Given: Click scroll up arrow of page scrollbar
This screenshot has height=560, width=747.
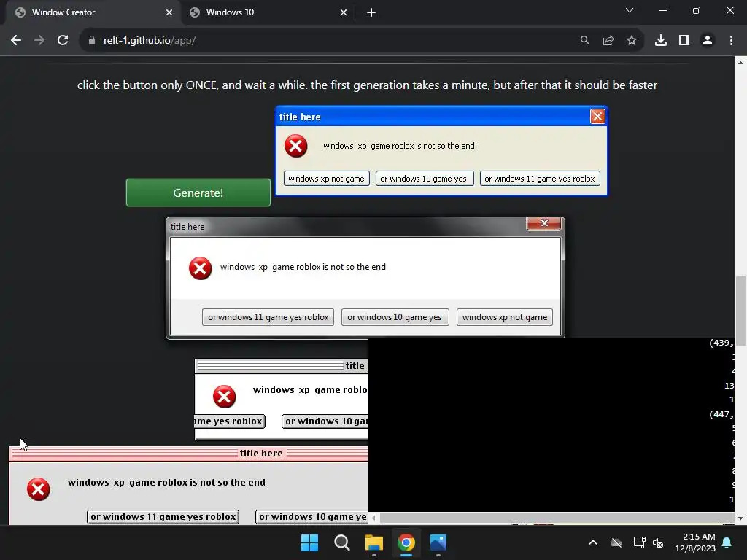Looking at the screenshot, I should click(x=741, y=63).
